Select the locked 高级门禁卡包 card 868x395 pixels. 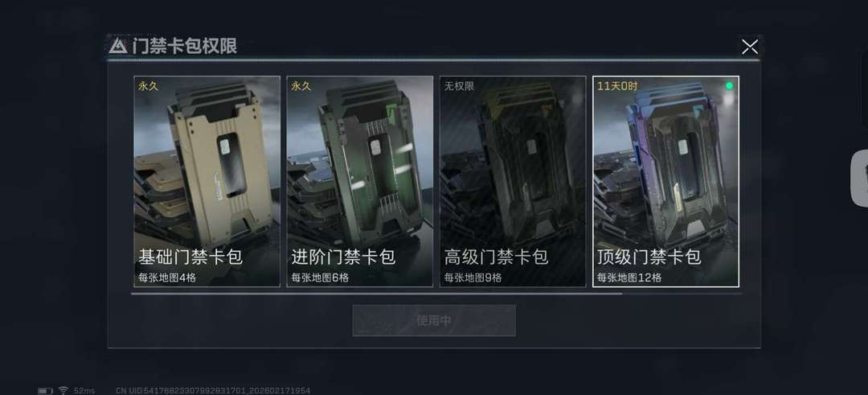pos(513,181)
